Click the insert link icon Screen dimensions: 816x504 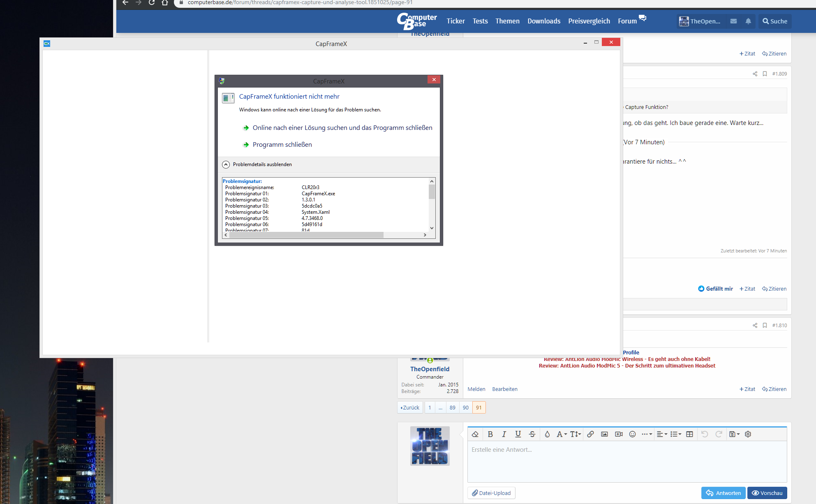(x=590, y=434)
